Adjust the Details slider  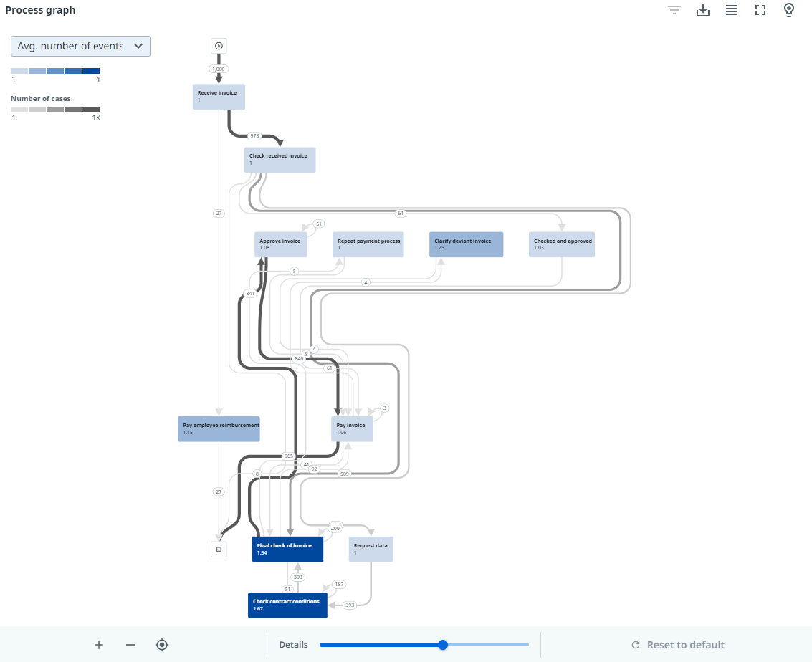[442, 644]
